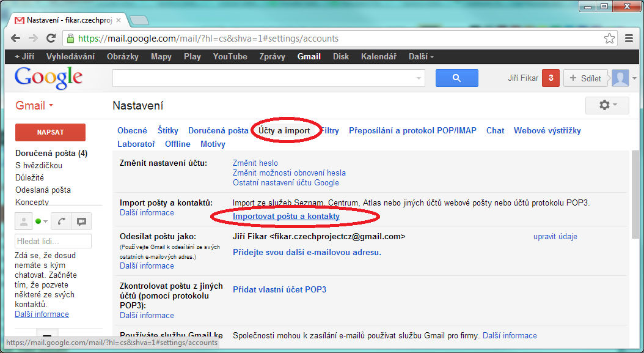Open Kalendář in the Google bar

click(x=379, y=57)
